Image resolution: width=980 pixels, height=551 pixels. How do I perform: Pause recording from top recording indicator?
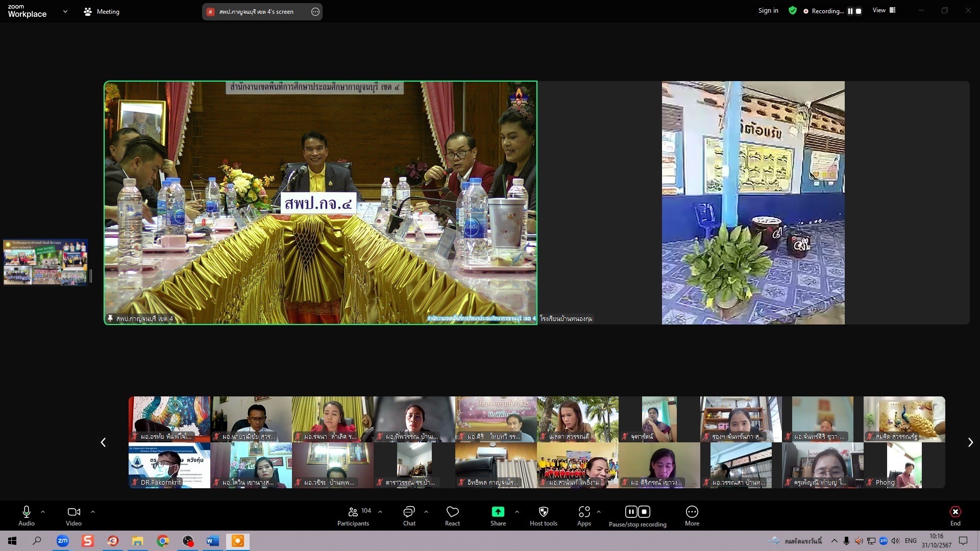[x=850, y=11]
